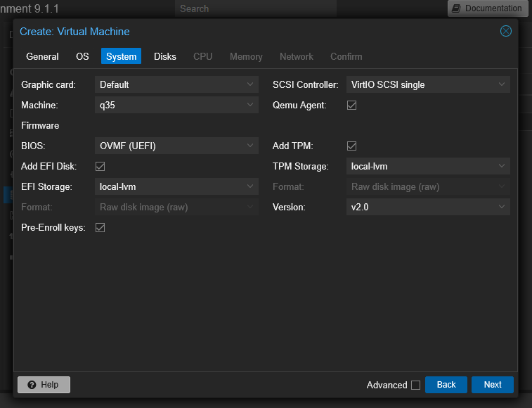Click the Help button
The height and width of the screenshot is (408, 532).
[x=44, y=385]
